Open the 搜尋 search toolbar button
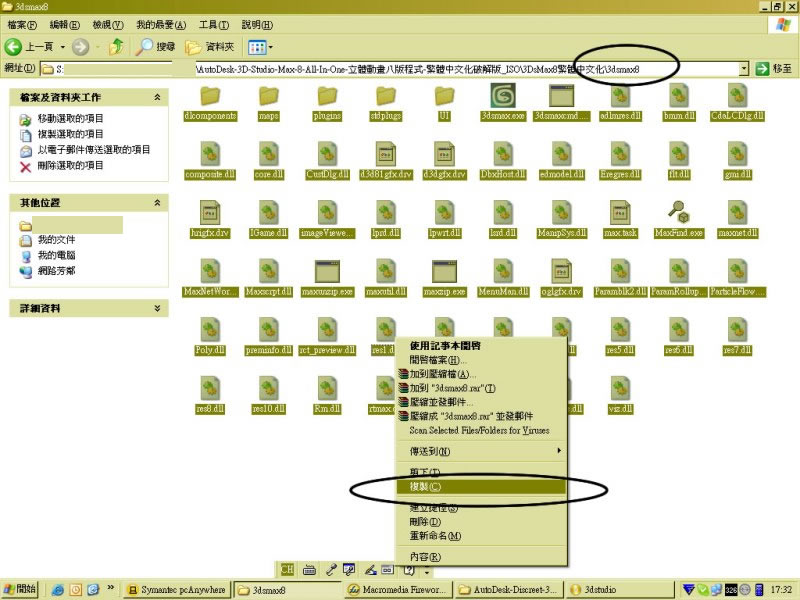This screenshot has width=800, height=600. click(x=156, y=47)
